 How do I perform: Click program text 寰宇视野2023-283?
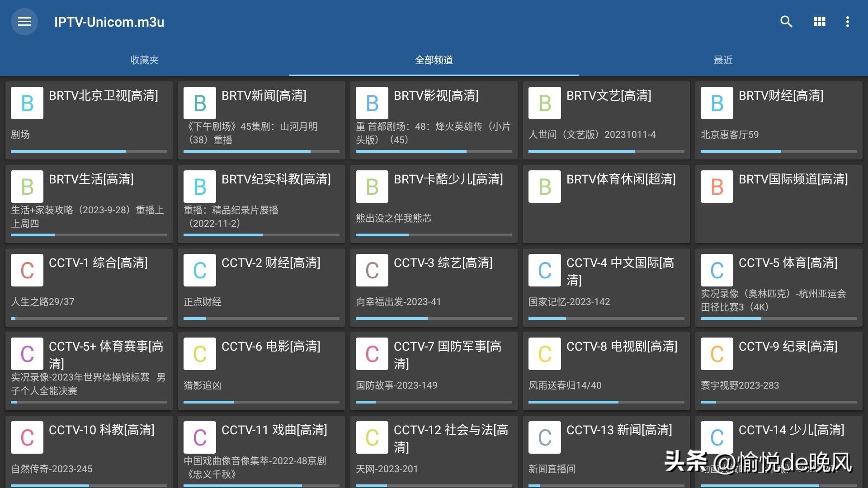pos(740,385)
